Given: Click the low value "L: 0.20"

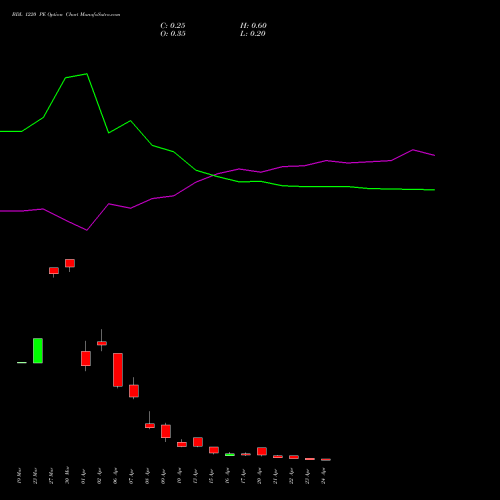Looking at the screenshot, I should coord(253,34).
